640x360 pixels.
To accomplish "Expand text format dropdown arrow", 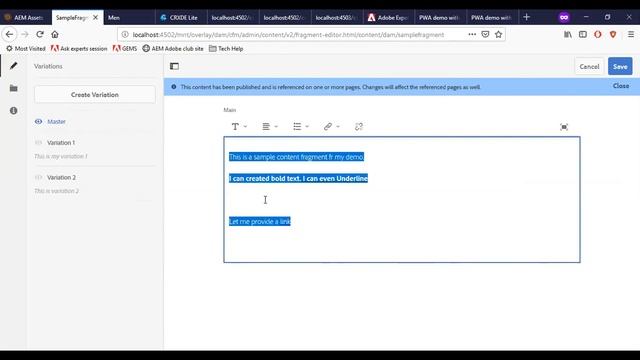I will click(x=245, y=127).
